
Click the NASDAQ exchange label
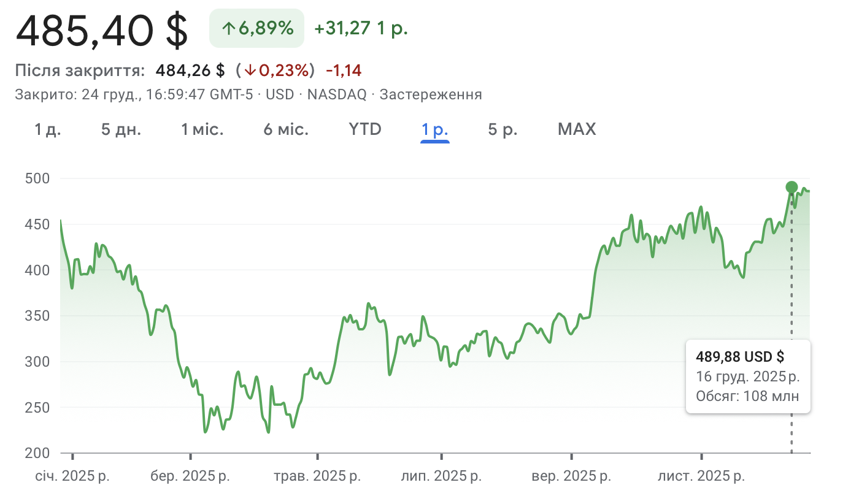[337, 94]
